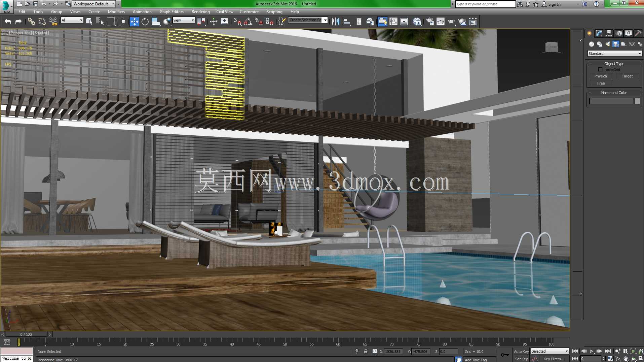Toggle Auto Key animation mode
This screenshot has width=644, height=362.
pyautogui.click(x=521, y=352)
